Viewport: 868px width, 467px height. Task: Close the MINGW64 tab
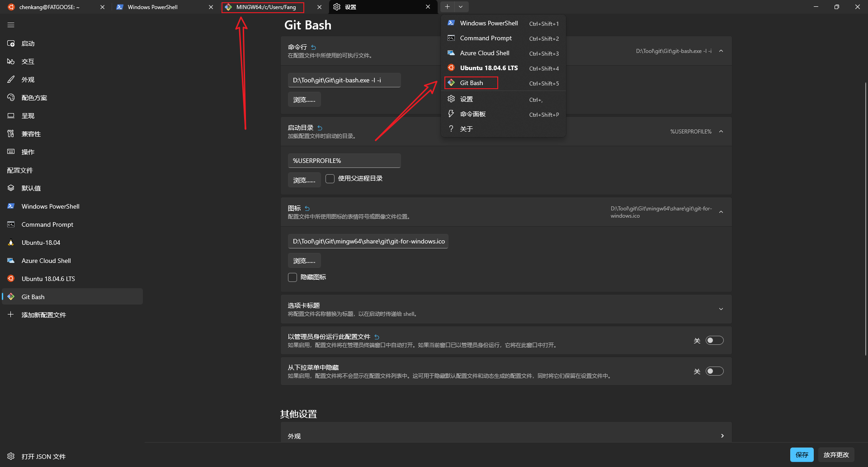click(x=320, y=7)
